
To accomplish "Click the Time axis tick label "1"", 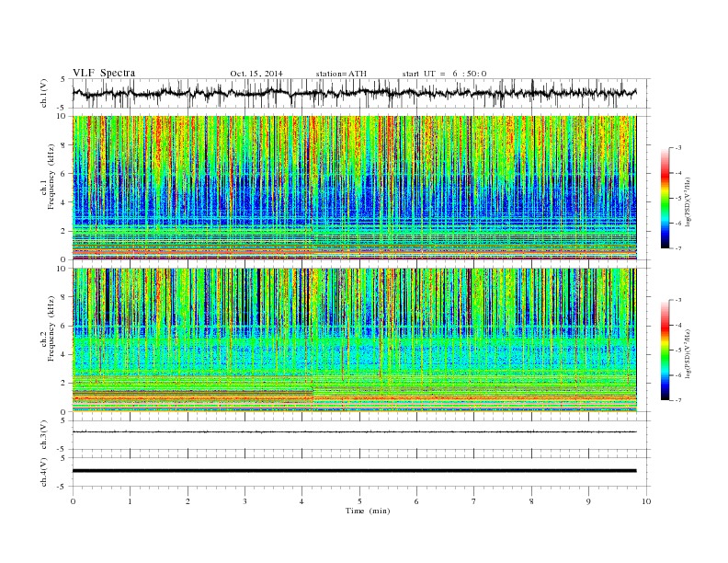I will (x=130, y=501).
